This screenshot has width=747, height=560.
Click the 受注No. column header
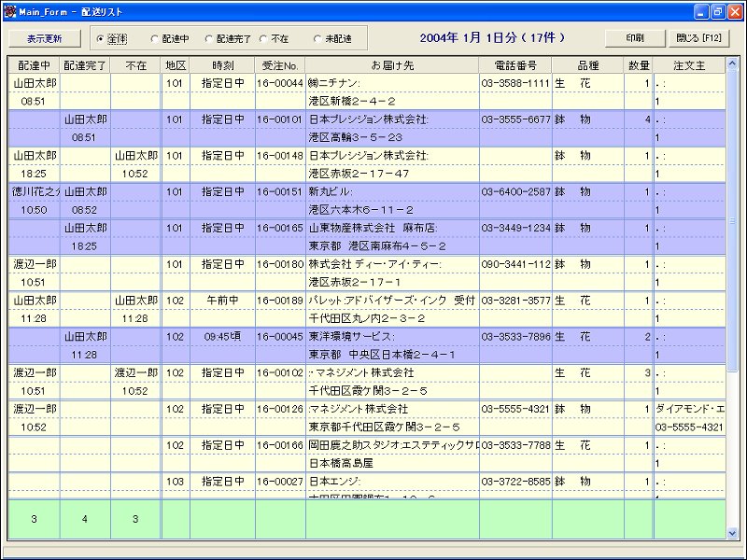click(280, 65)
